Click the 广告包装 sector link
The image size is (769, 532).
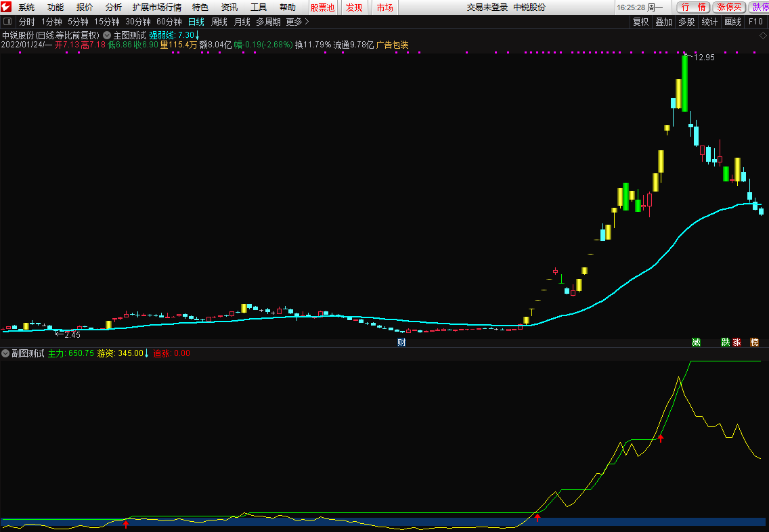[393, 45]
